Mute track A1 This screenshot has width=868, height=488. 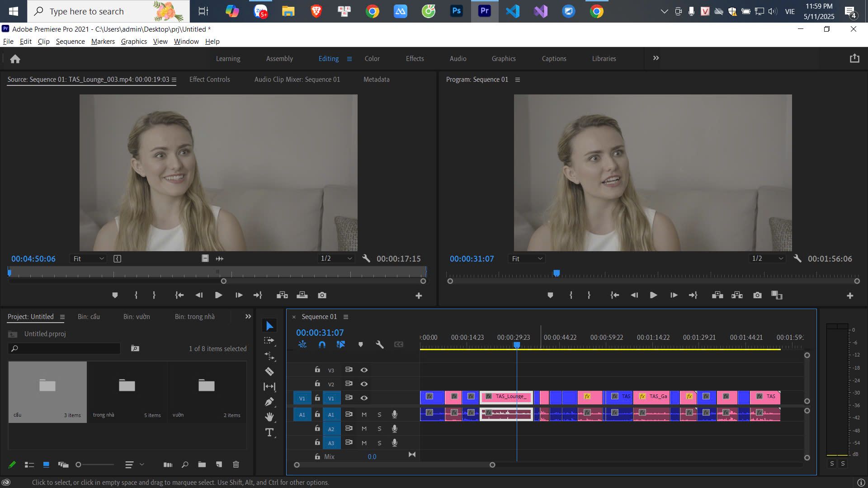tap(364, 414)
